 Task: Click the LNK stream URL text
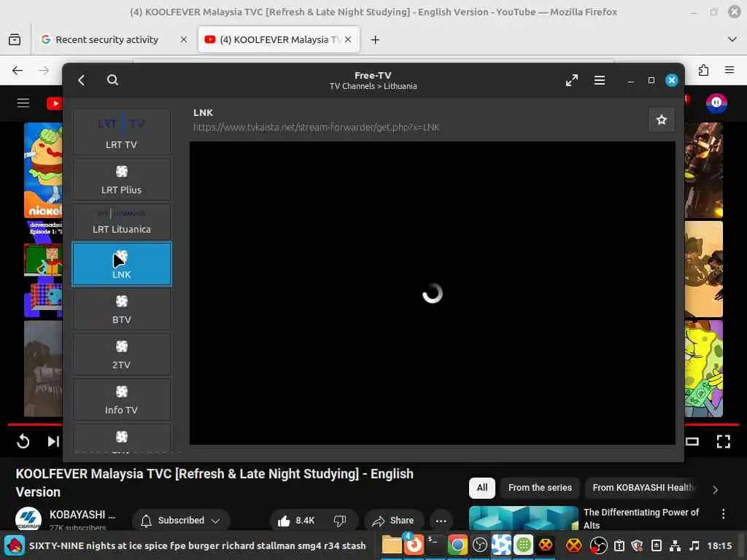point(316,127)
